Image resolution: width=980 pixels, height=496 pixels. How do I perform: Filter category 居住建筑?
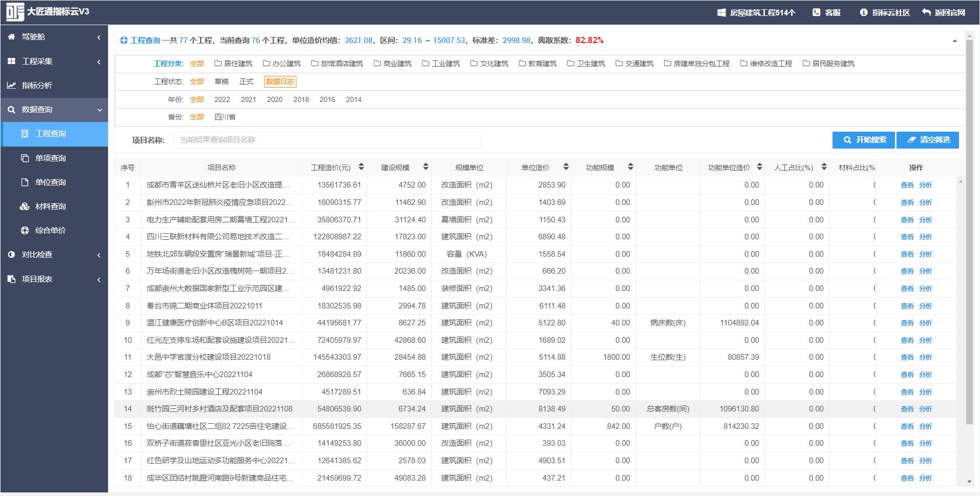[x=233, y=64]
